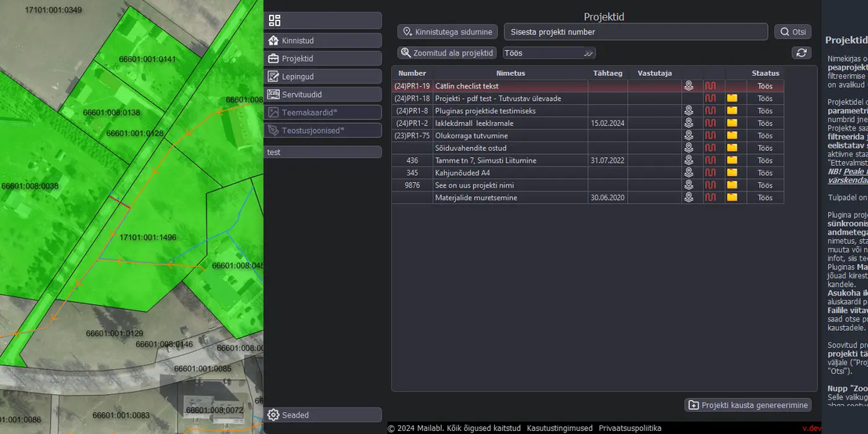Viewport: 868px width, 434px height.
Task: Click red pipe icon for Tamme tn 7 row
Action: tap(710, 160)
